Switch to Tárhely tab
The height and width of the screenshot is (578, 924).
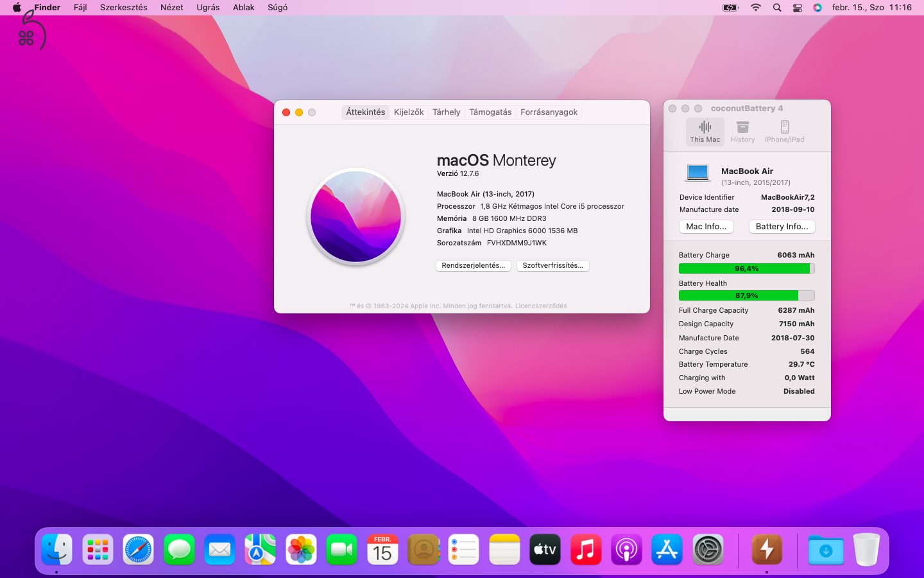(447, 112)
